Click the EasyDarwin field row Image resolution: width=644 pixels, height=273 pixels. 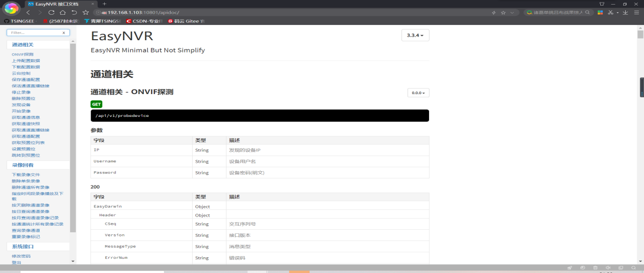[260, 206]
